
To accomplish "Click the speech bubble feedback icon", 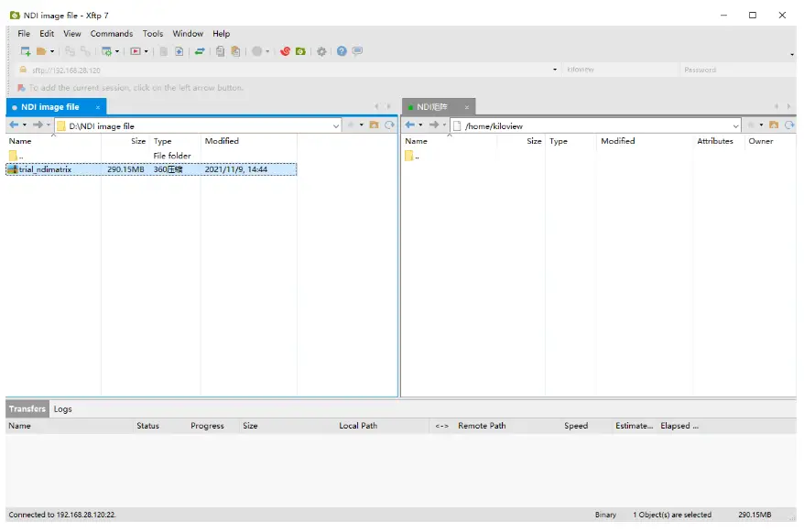I will (357, 51).
